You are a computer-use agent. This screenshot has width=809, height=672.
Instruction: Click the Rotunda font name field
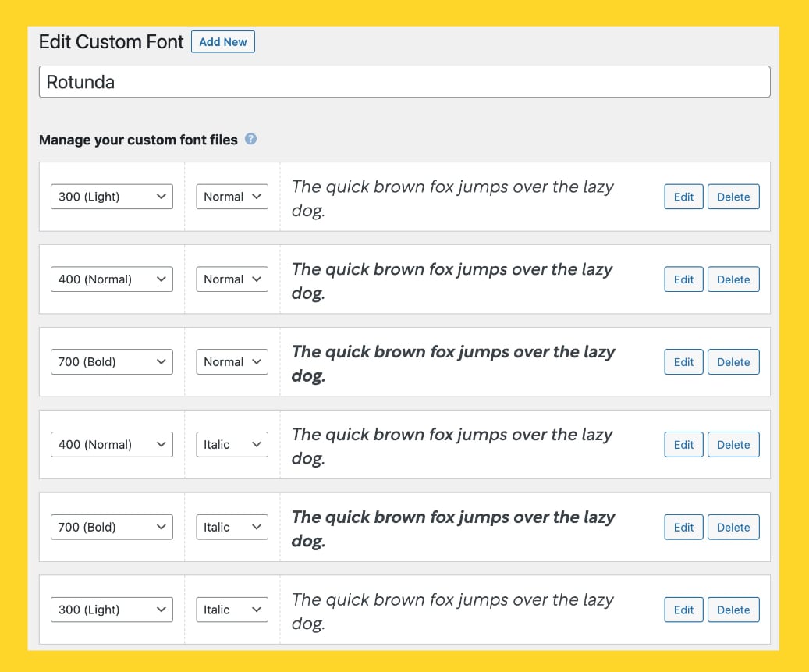point(404,81)
